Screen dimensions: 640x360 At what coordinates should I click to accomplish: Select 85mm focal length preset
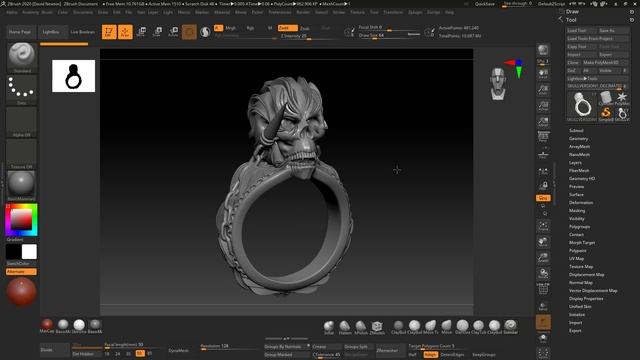150,353
